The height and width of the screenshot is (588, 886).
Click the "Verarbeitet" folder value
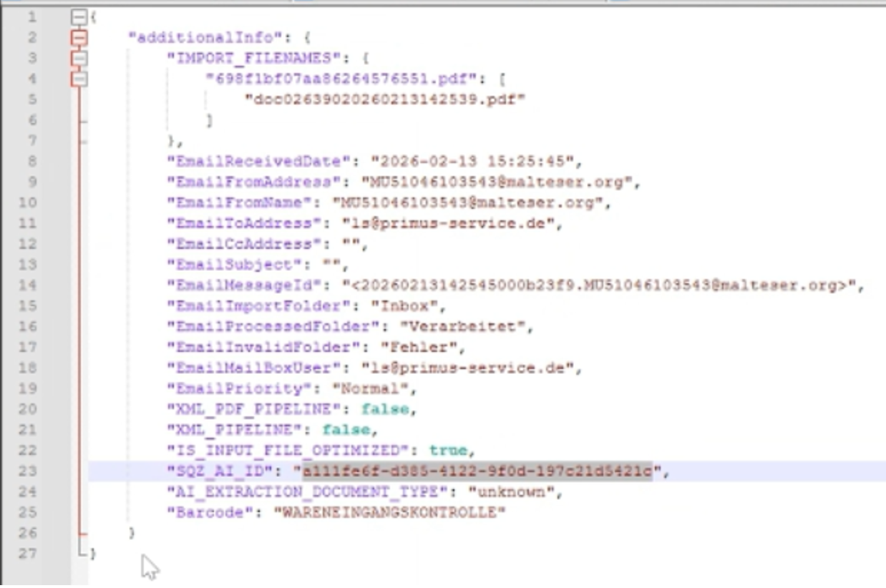click(467, 327)
